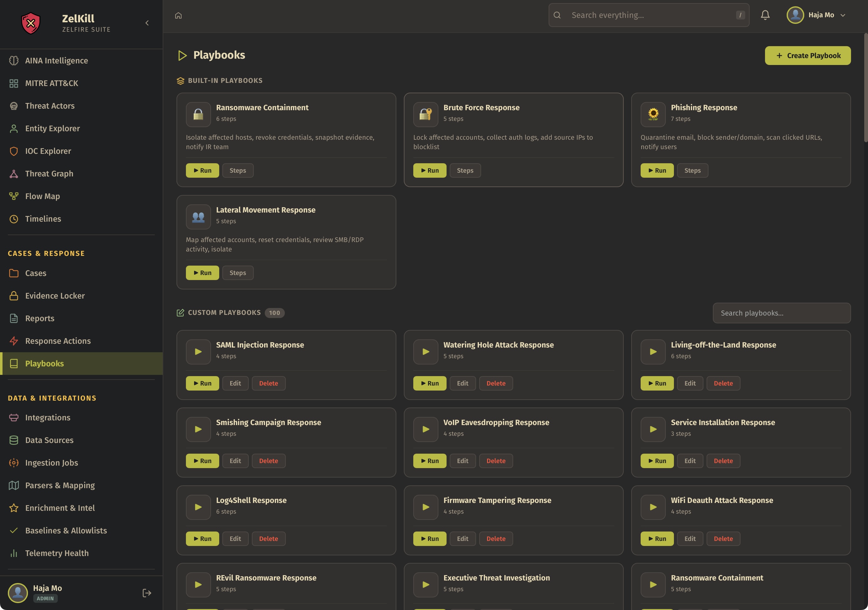Viewport: 868px width, 610px height.
Task: Click the logout icon beside Haja Mo
Action: click(x=147, y=593)
